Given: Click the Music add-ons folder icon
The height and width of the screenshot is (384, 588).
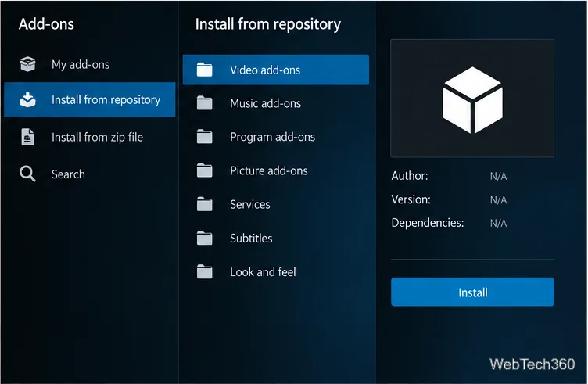Looking at the screenshot, I should [204, 103].
